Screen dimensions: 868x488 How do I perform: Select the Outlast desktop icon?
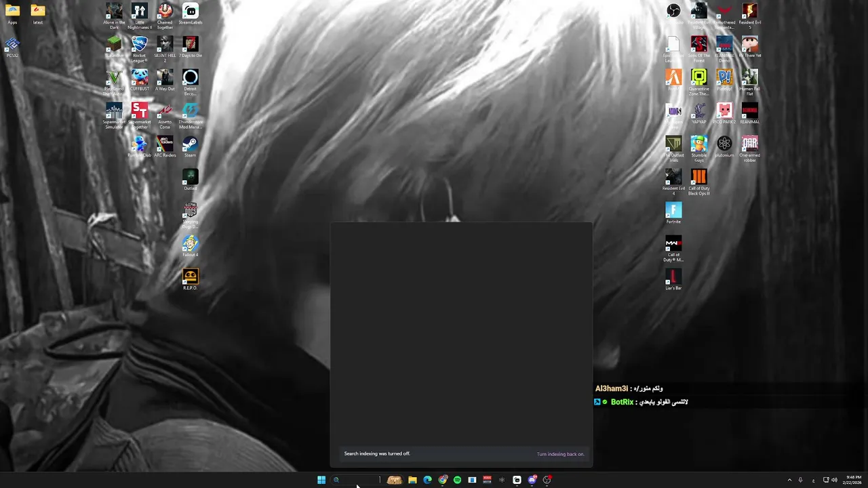tap(191, 180)
